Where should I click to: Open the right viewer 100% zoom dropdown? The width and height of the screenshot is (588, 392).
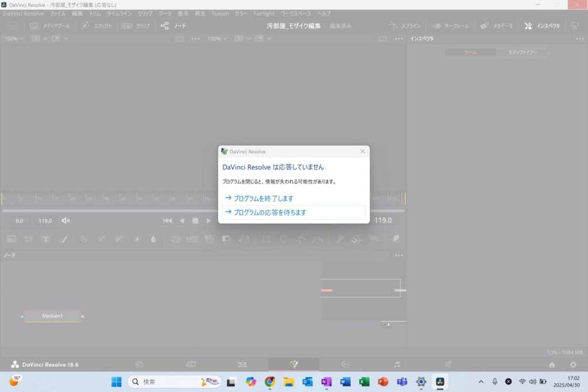click(x=217, y=38)
